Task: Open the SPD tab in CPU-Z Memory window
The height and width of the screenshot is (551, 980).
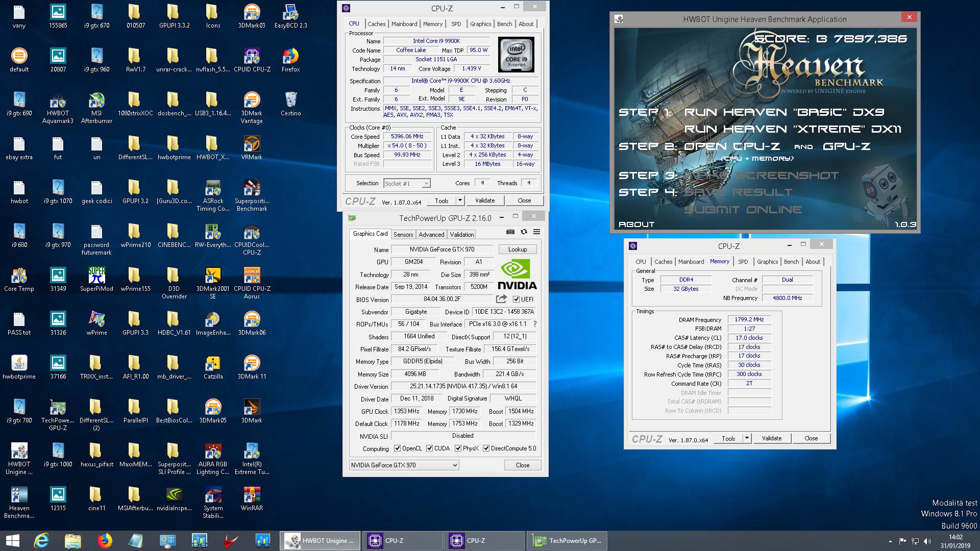Action: tap(743, 262)
